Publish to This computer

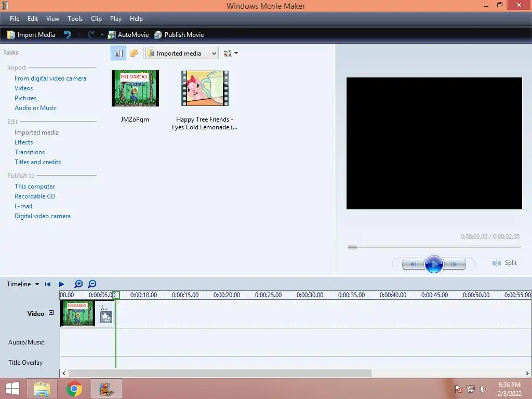[x=35, y=187]
